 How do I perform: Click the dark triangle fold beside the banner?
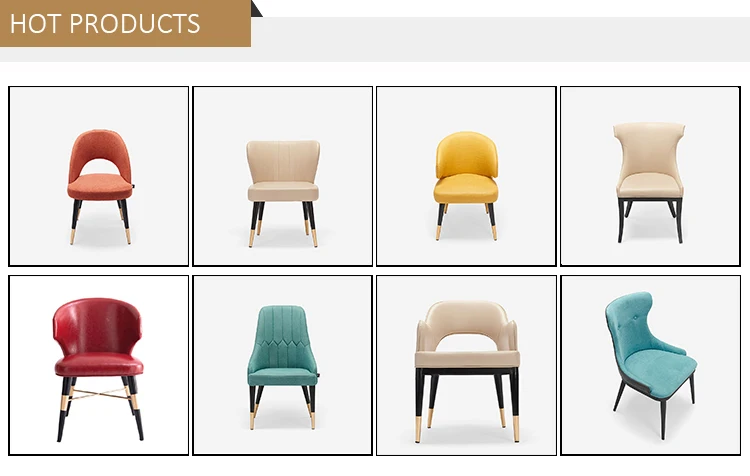tap(255, 10)
